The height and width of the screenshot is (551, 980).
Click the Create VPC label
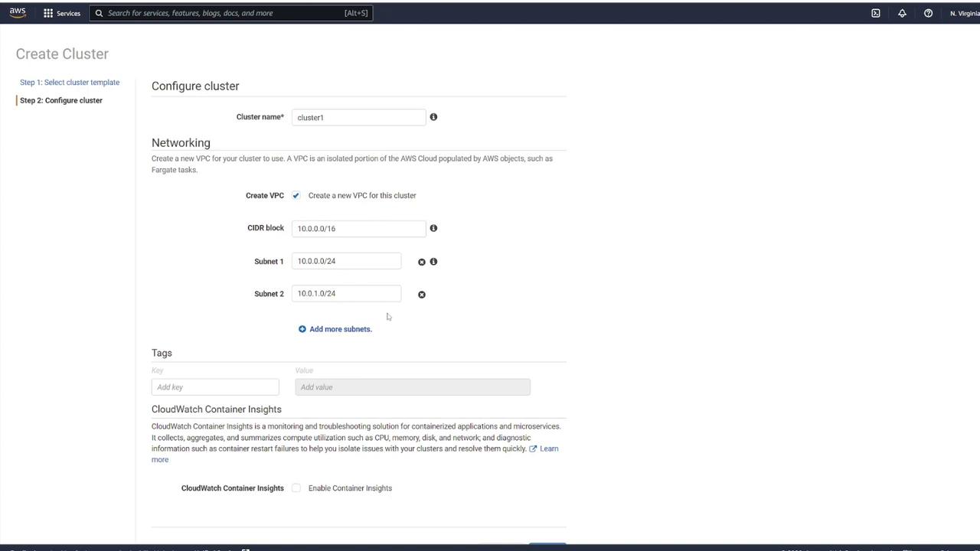(265, 195)
